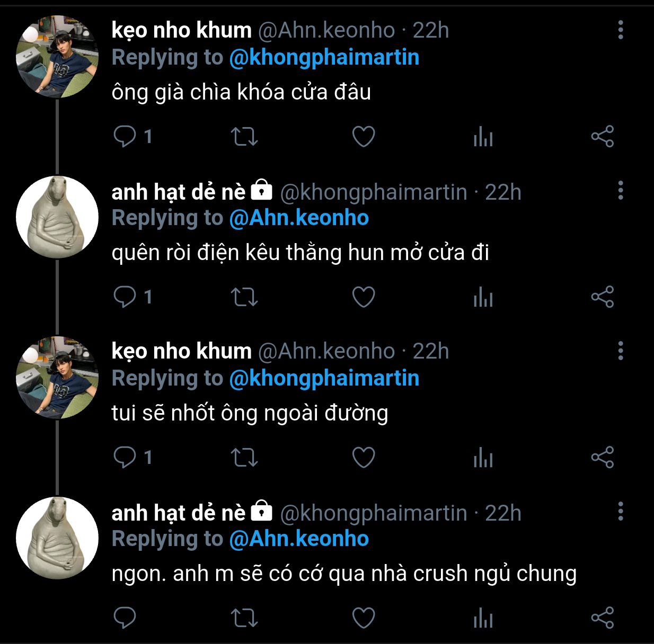The height and width of the screenshot is (644, 654).
Task: Retweet the "quên rồi điện kêu" tweet
Action: pos(244,297)
